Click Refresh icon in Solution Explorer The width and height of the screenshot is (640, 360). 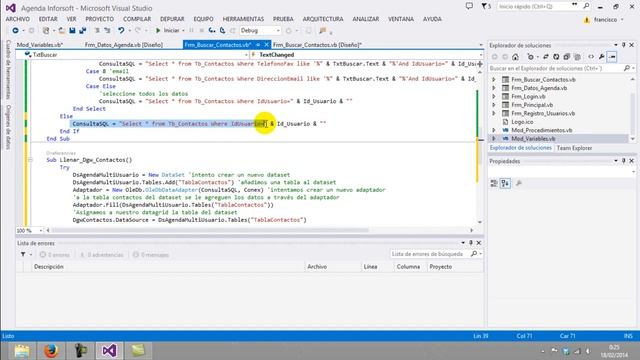(556, 57)
